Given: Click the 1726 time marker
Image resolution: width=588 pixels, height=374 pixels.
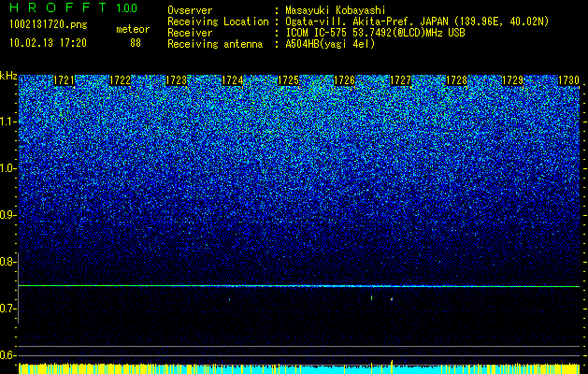Looking at the screenshot, I should coord(344,80).
